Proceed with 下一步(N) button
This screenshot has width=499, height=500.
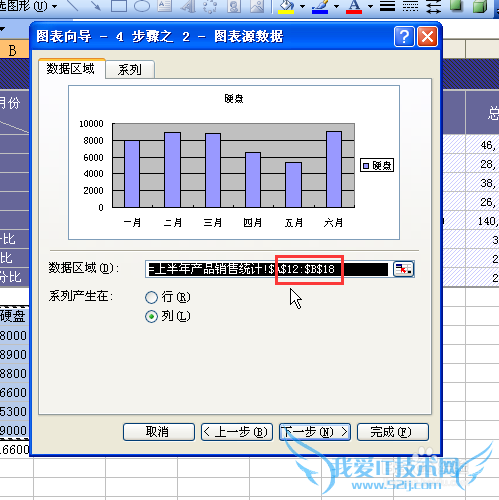315,432
